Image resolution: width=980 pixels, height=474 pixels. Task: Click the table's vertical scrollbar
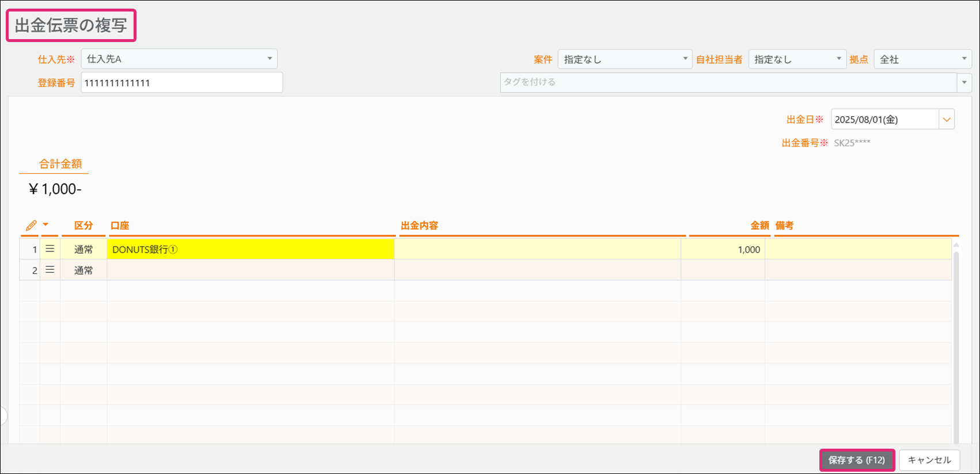point(956,345)
